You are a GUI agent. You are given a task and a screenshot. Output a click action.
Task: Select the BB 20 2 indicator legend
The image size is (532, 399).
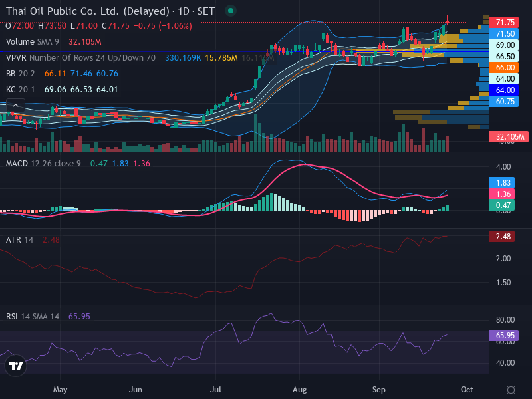pyautogui.click(x=21, y=74)
